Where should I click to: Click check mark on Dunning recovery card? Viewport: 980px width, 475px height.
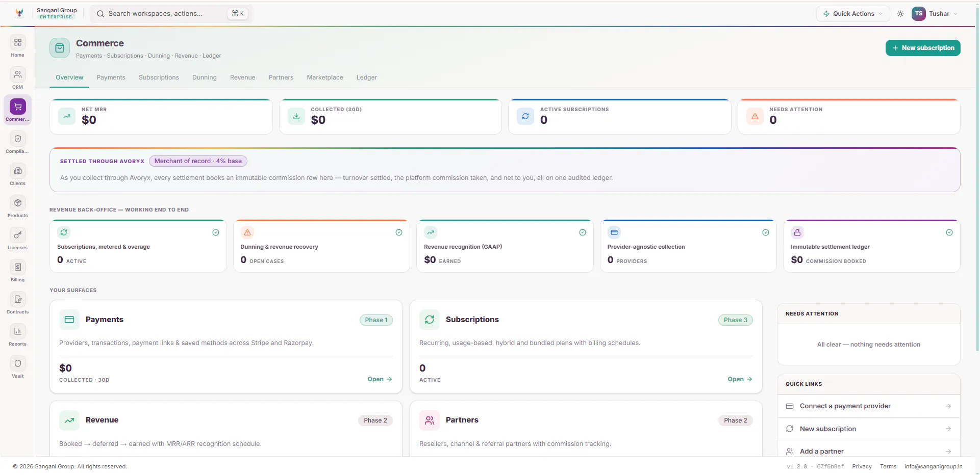coord(399,232)
